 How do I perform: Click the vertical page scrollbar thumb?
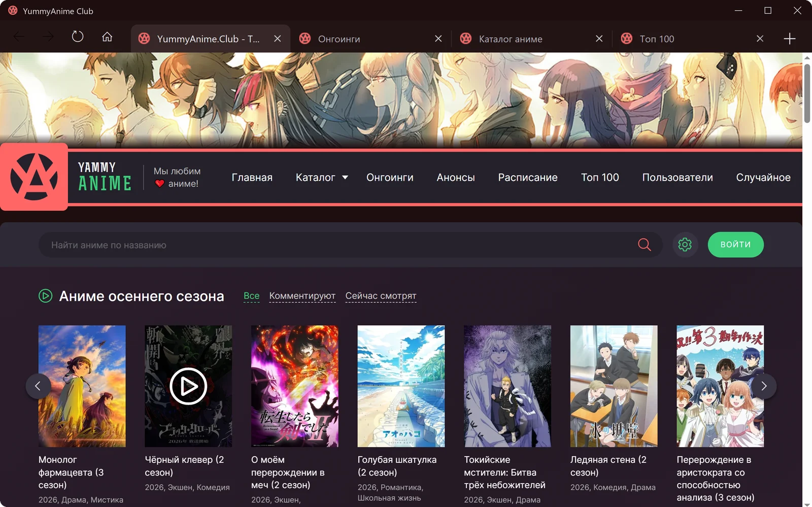tap(807, 92)
